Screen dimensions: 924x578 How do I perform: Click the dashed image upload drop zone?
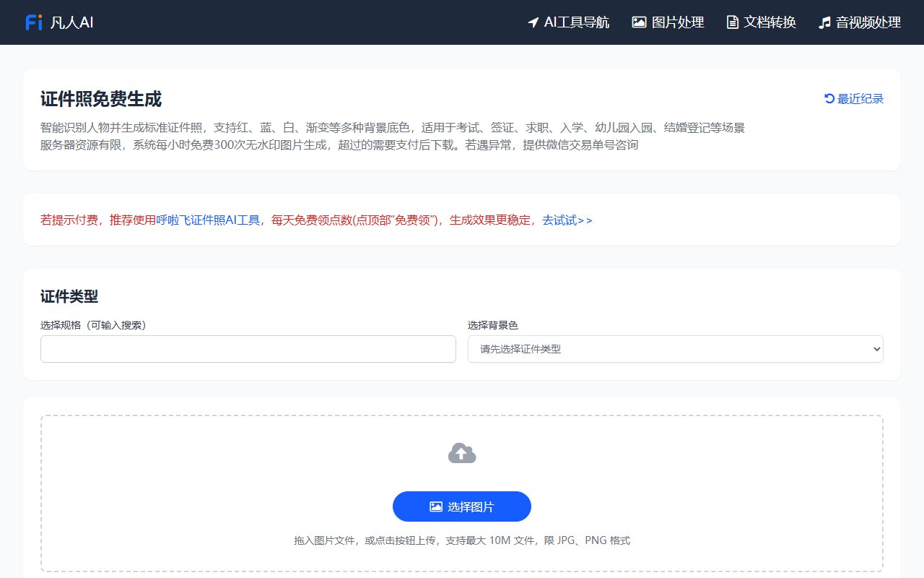462,493
